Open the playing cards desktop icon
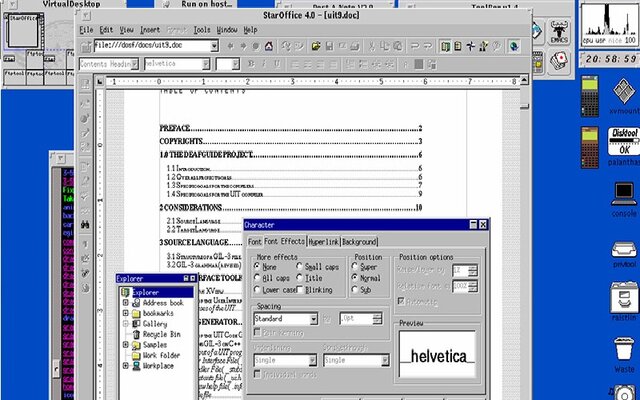 (559, 62)
